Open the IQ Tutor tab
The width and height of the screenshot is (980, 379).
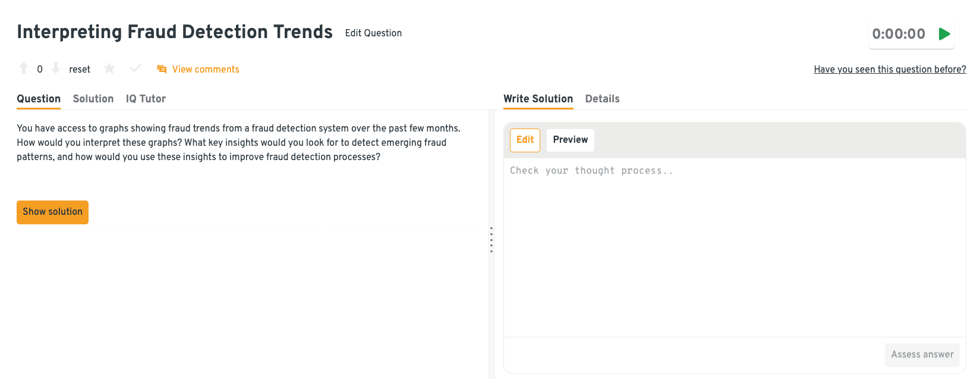click(146, 99)
